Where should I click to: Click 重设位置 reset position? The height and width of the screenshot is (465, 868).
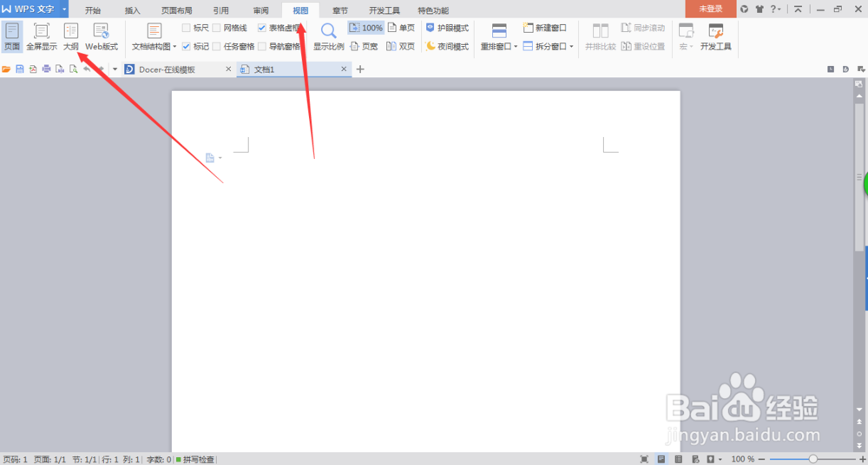[x=642, y=47]
